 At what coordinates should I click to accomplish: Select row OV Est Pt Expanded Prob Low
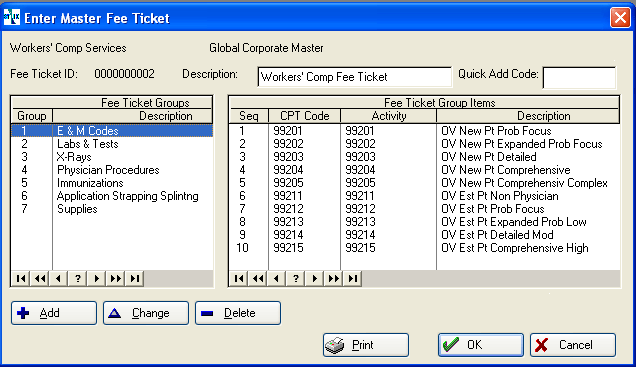pyautogui.click(x=424, y=221)
